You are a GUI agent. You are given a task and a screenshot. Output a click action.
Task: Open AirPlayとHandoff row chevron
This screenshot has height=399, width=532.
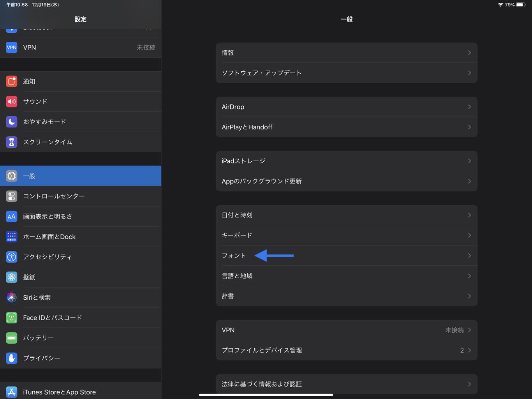tap(469, 127)
